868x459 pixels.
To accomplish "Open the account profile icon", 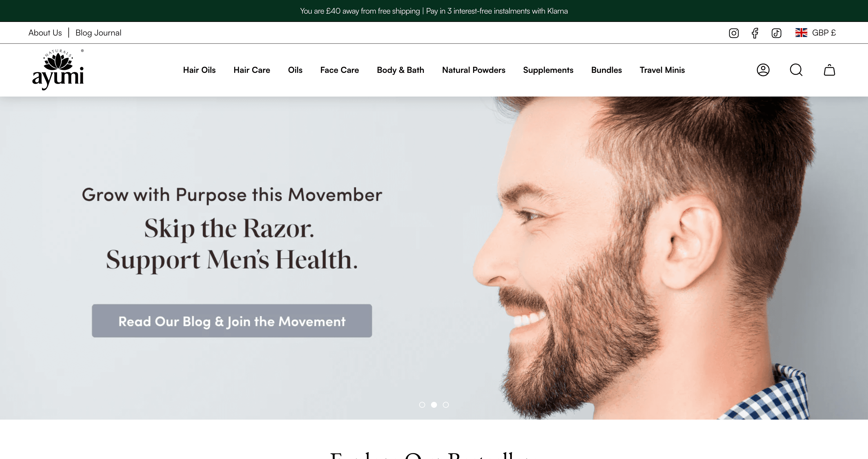I will click(x=763, y=70).
